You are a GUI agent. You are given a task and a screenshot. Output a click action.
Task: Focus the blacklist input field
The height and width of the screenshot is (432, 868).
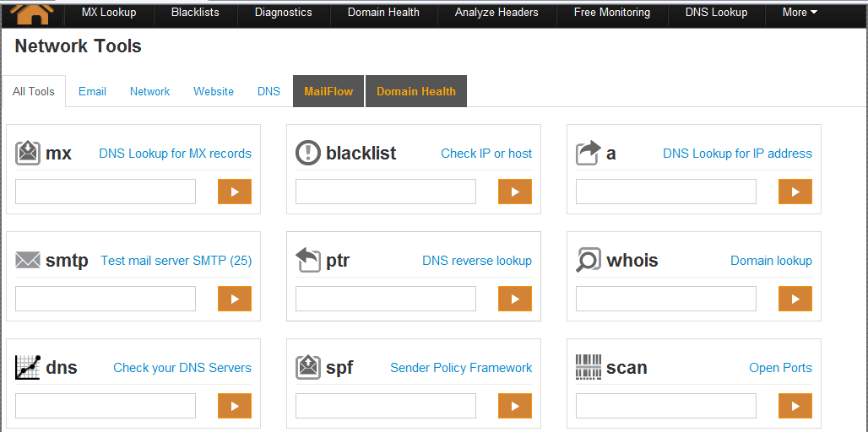tap(386, 192)
